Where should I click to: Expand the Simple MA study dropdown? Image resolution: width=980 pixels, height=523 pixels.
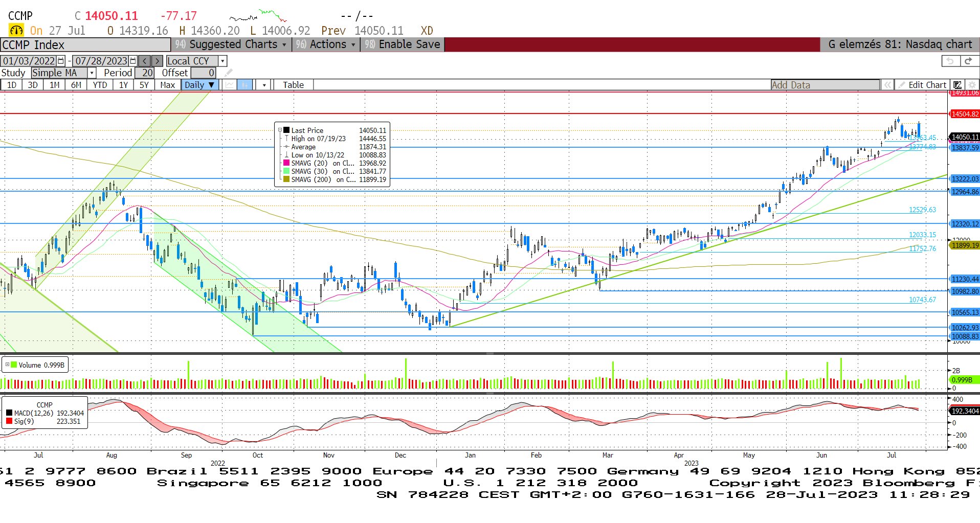[x=92, y=73]
